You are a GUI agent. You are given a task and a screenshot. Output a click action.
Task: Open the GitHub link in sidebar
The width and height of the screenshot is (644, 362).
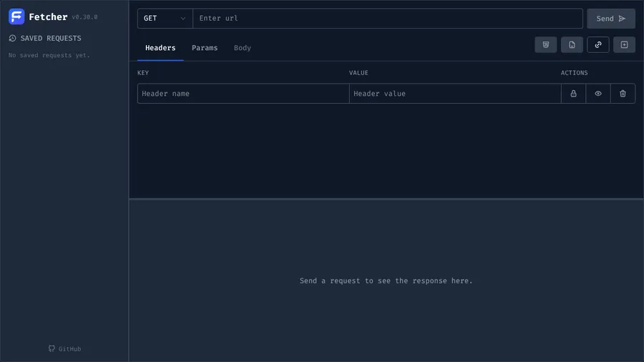click(x=64, y=349)
